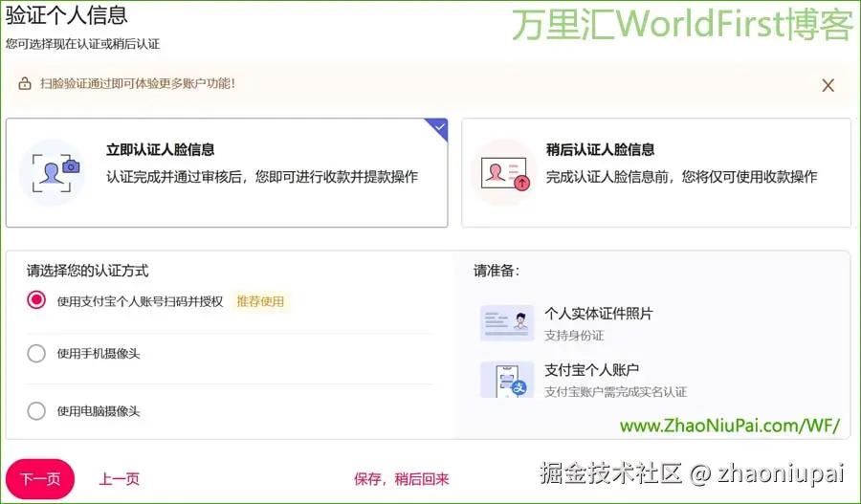Close the face scan verification banner
The height and width of the screenshot is (504, 861).
pos(828,86)
